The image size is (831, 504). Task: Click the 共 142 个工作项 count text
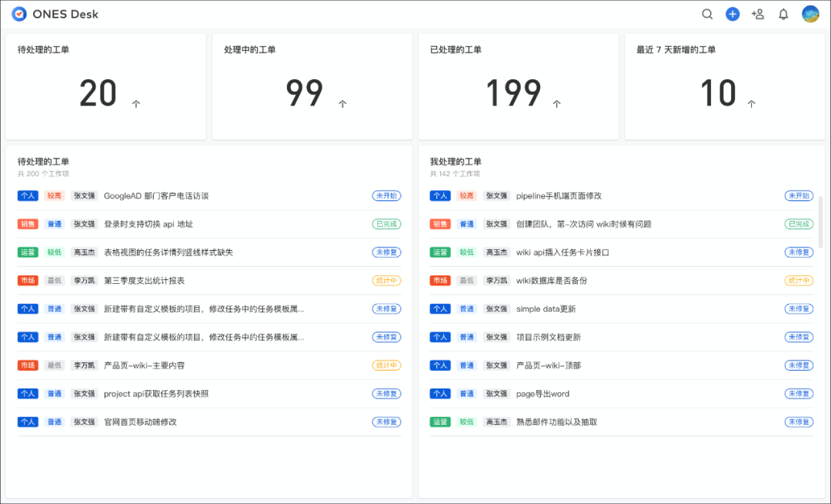[x=455, y=174]
